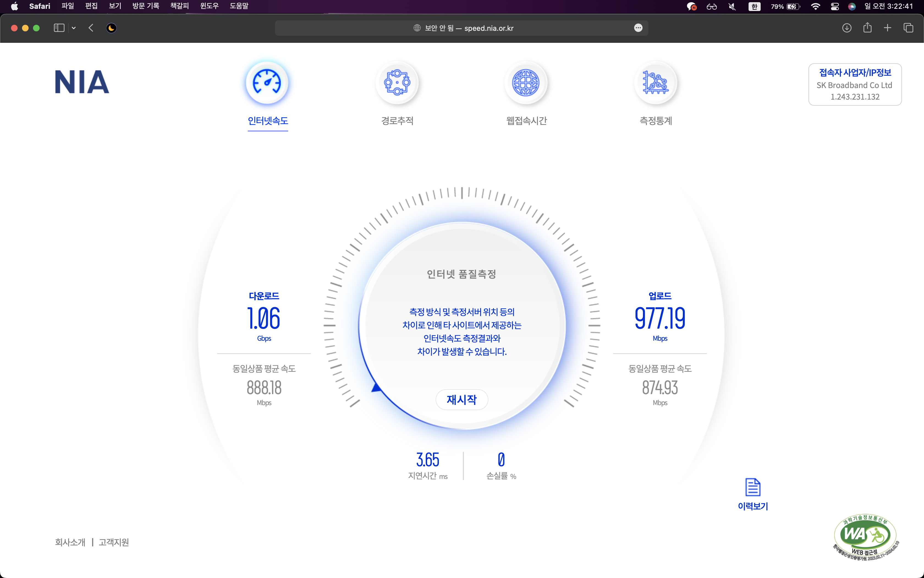The height and width of the screenshot is (578, 924).
Task: Open Wi-Fi menu bar icon
Action: coord(815,6)
